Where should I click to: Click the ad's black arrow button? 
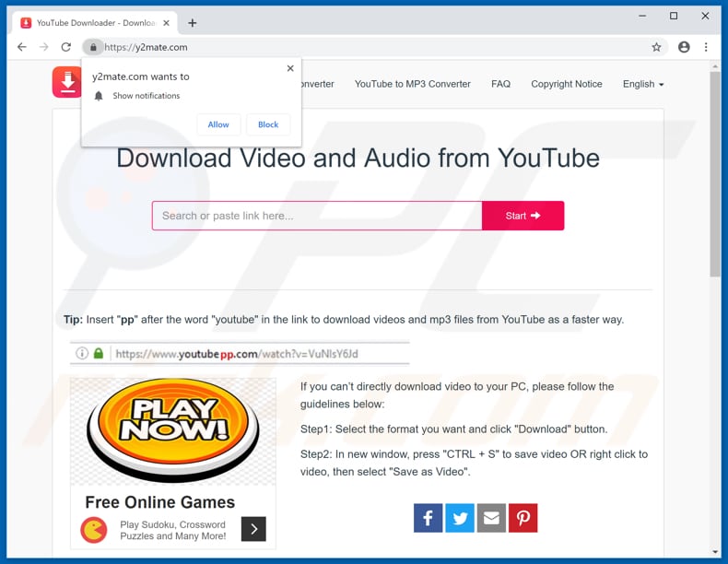click(x=253, y=529)
